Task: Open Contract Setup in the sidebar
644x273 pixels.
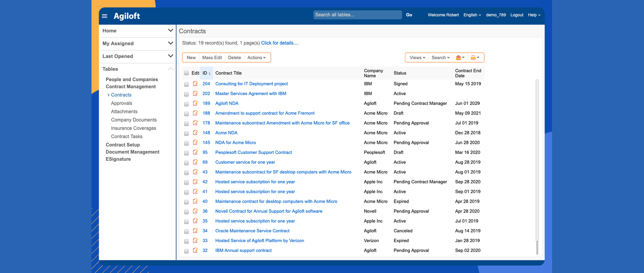Action: (x=123, y=145)
